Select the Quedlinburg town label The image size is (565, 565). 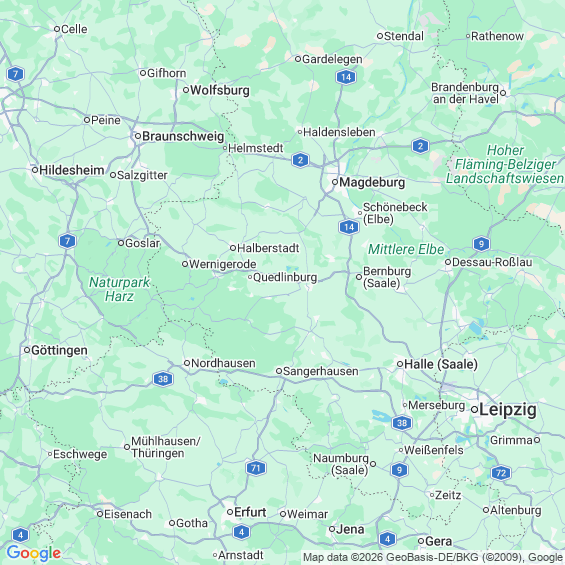(x=285, y=277)
